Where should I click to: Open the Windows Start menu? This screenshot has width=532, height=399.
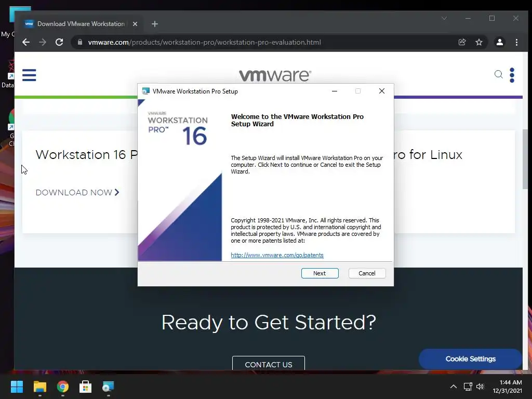(x=17, y=387)
